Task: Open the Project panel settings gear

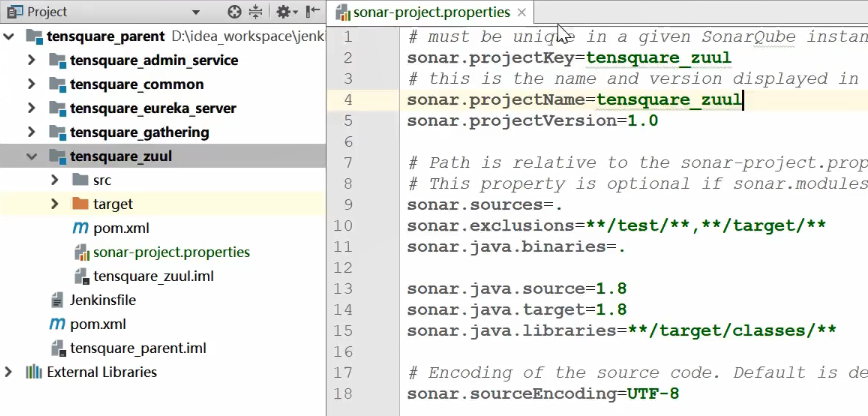Action: (x=287, y=12)
